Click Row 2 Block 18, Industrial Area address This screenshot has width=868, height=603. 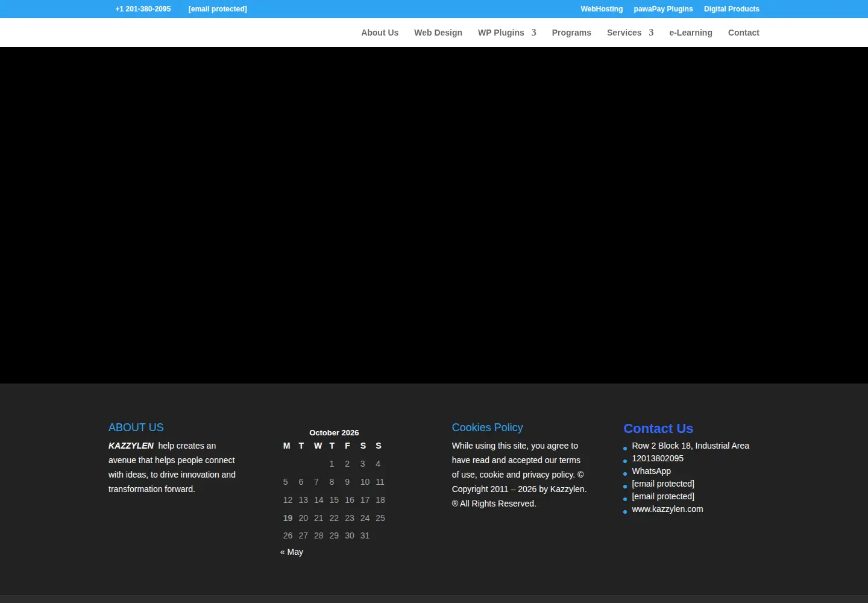691,446
